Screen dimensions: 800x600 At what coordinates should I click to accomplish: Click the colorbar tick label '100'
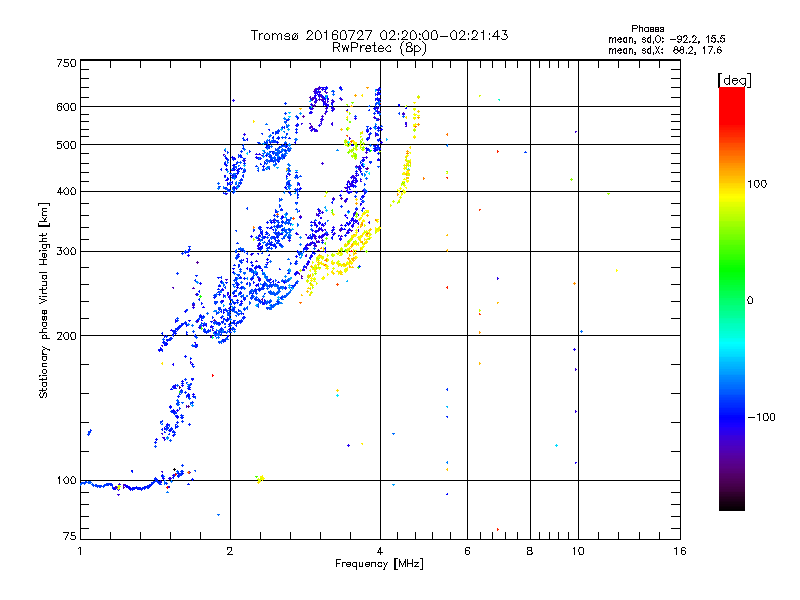coord(757,184)
